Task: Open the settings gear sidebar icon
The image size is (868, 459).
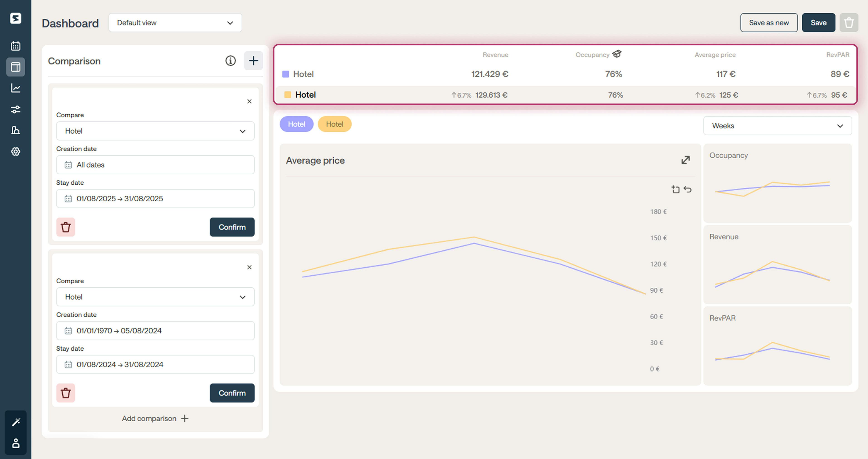Action: pos(15,151)
